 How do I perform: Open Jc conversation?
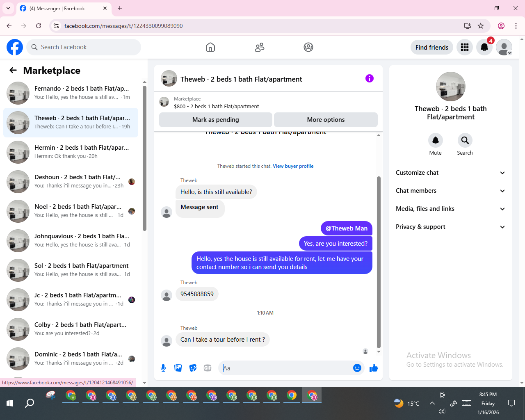(71, 300)
